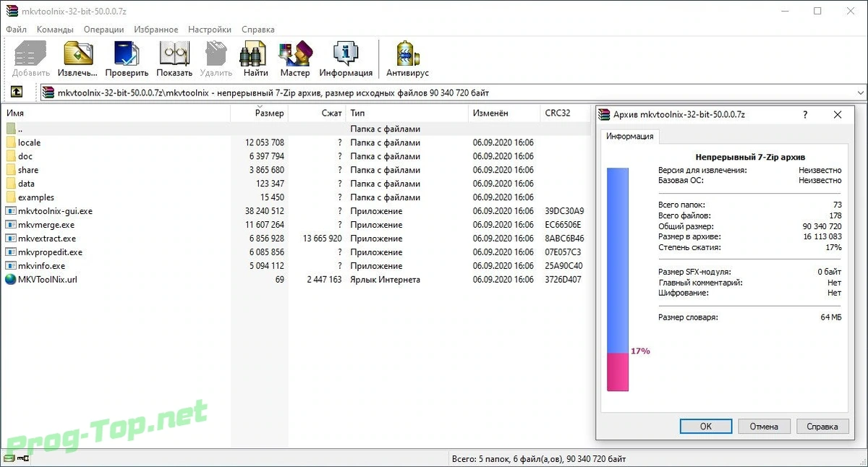Click CRC32 value 3726D407
Image resolution: width=868 pixels, height=467 pixels.
click(564, 280)
